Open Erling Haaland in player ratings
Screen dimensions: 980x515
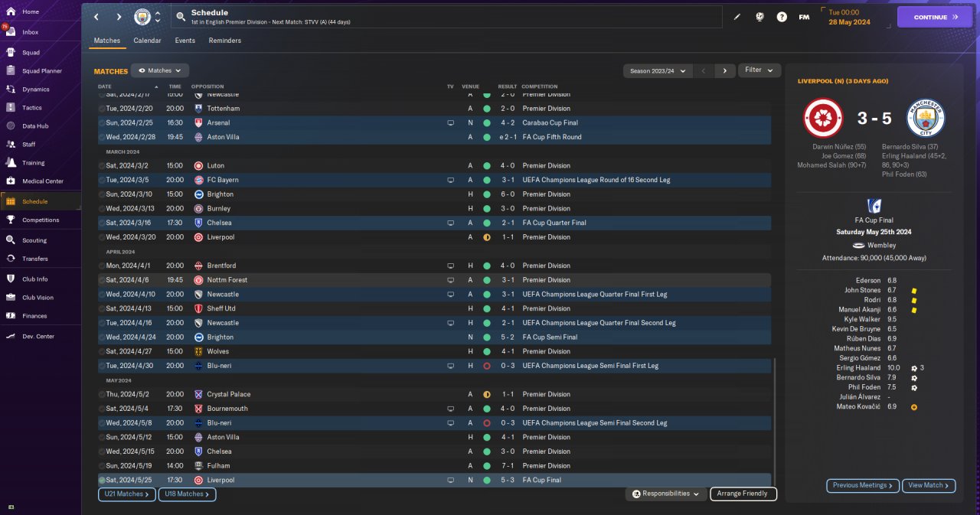pos(858,368)
